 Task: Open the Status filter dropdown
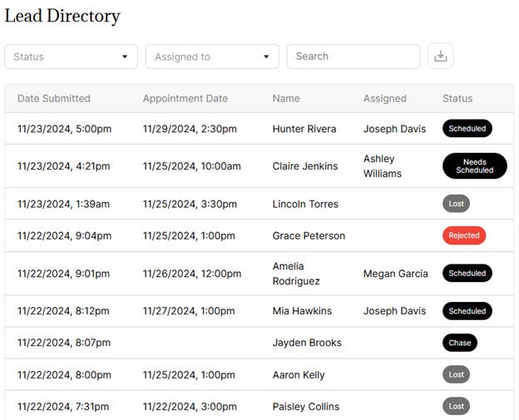71,57
